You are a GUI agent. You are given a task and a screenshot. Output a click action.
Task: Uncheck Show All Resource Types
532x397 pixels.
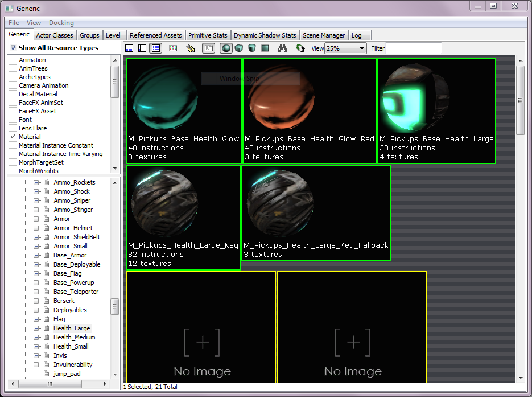14,48
